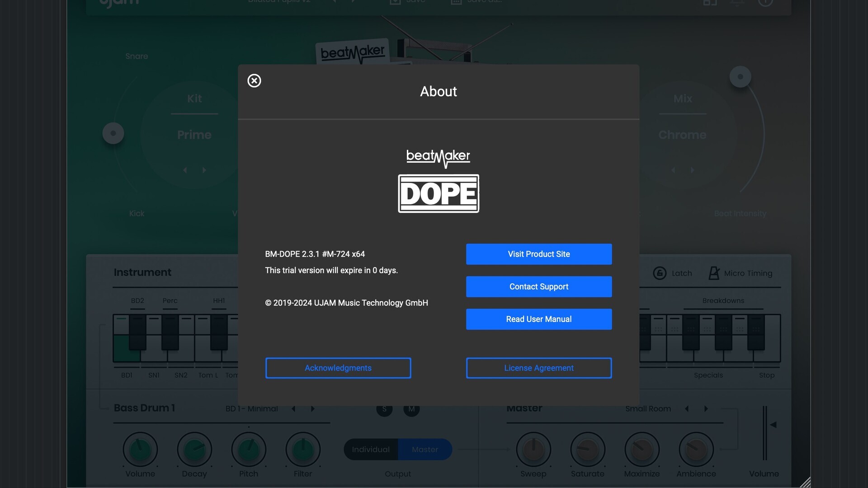868x488 pixels.
Task: Open the Chrome mix selector
Action: pyautogui.click(x=682, y=135)
